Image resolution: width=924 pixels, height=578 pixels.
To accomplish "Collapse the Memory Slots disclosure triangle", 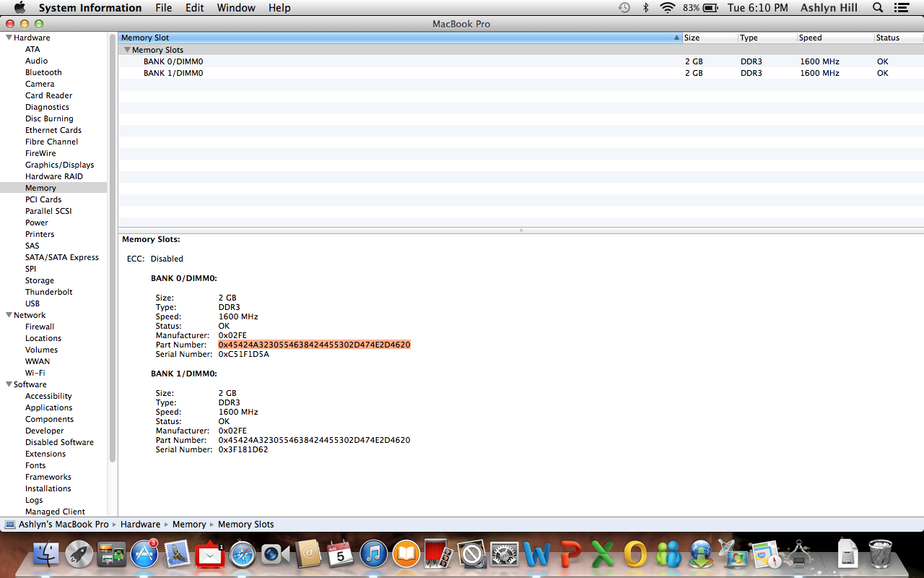I will [127, 50].
